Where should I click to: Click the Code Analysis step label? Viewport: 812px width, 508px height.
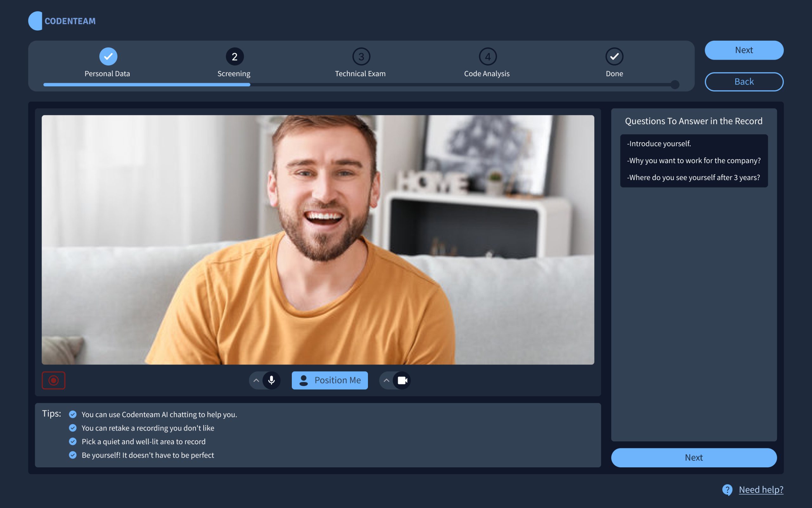[x=487, y=74]
